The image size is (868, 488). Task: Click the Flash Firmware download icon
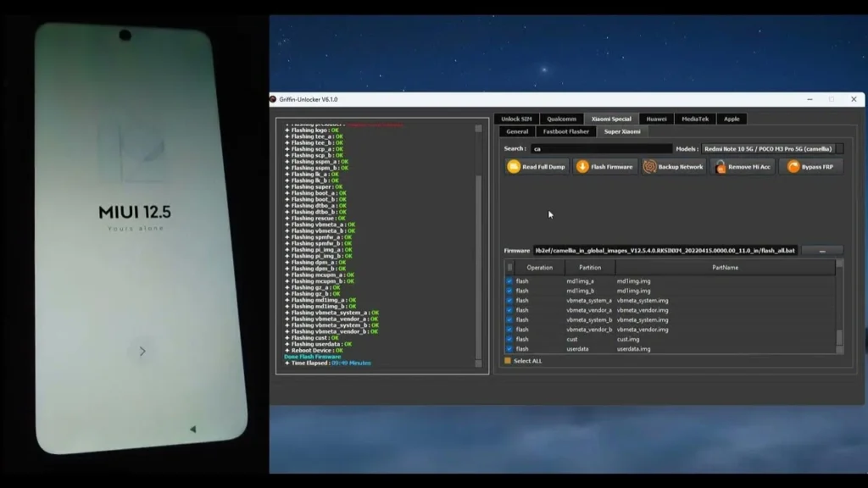(582, 167)
